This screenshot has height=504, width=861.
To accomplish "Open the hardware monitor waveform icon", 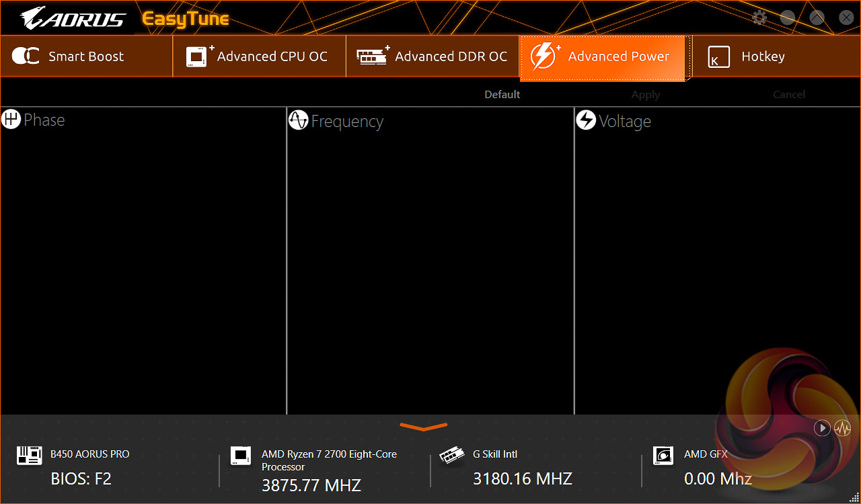I will (x=843, y=428).
